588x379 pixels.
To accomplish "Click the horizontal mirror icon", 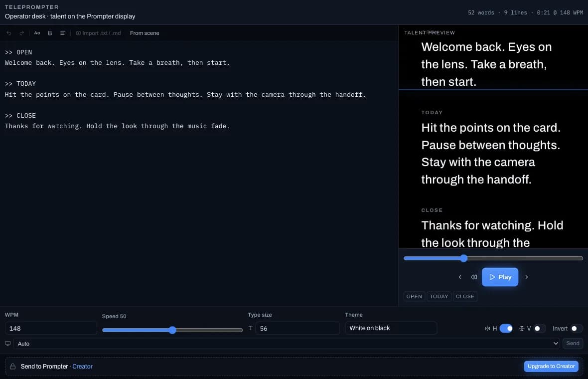I will tap(487, 328).
